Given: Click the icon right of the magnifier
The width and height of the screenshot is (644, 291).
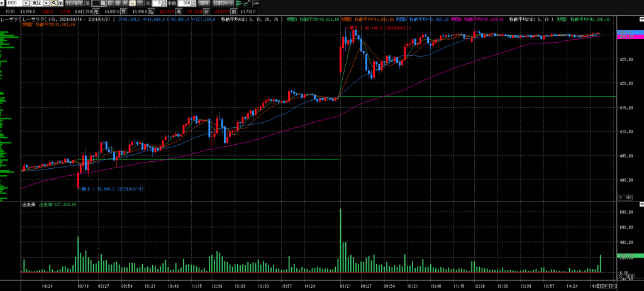Looking at the screenshot, I should (x=60, y=3).
